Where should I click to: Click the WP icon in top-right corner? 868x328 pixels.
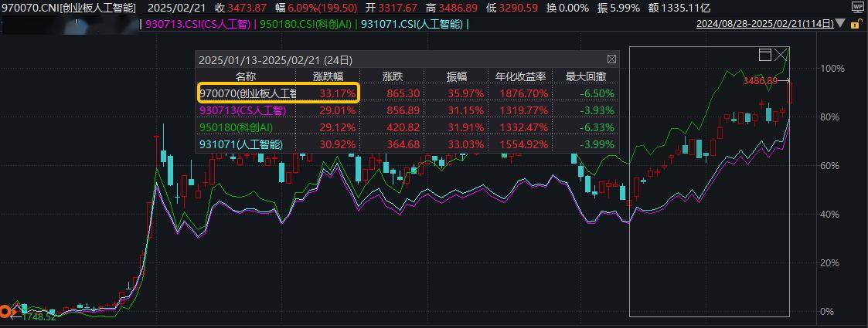pos(857,7)
